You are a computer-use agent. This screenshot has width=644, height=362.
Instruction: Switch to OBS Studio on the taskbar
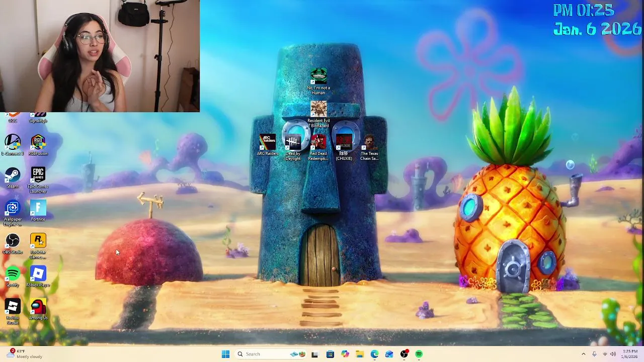pyautogui.click(x=404, y=354)
